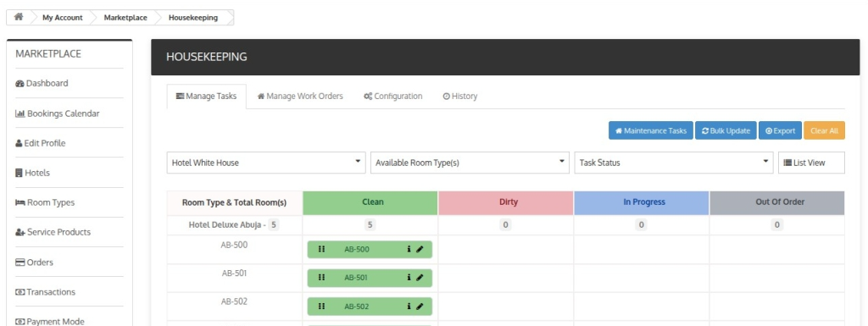Click the In Progress count badge 0
Screen dimensions: 868x326
(x=642, y=225)
